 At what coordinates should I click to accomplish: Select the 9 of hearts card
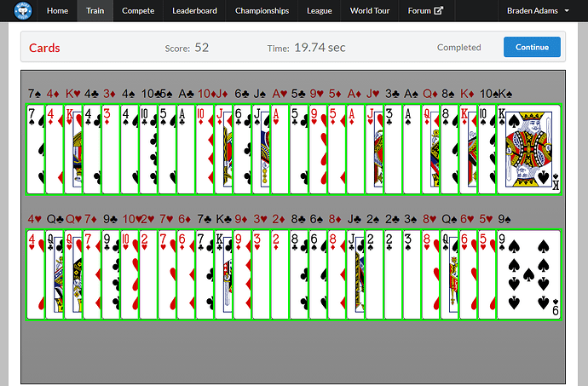318,149
